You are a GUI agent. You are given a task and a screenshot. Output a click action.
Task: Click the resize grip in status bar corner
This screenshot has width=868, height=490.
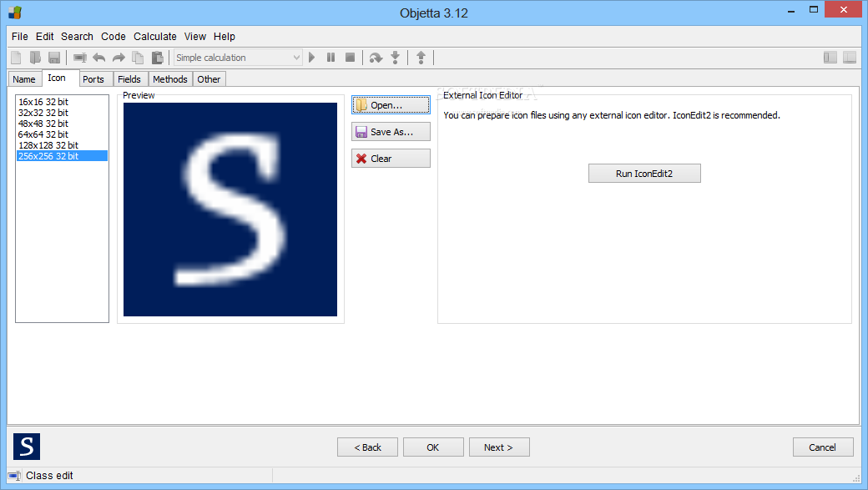click(x=855, y=477)
